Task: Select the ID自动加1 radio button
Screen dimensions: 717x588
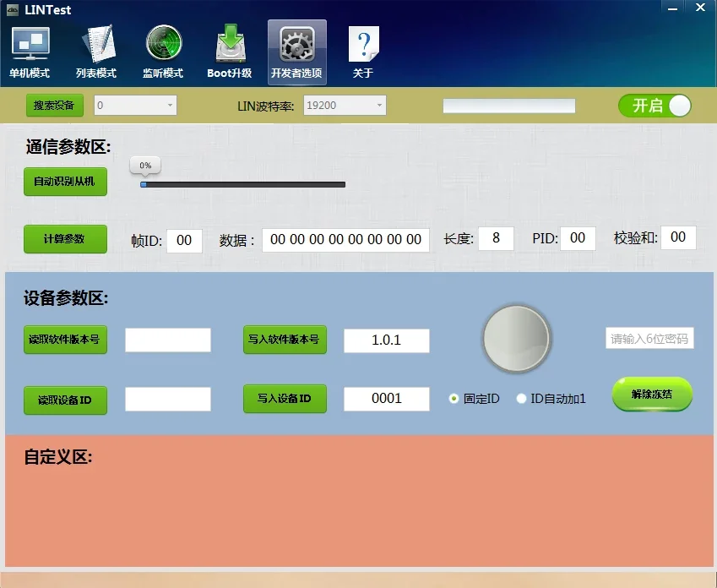Action: [521, 399]
